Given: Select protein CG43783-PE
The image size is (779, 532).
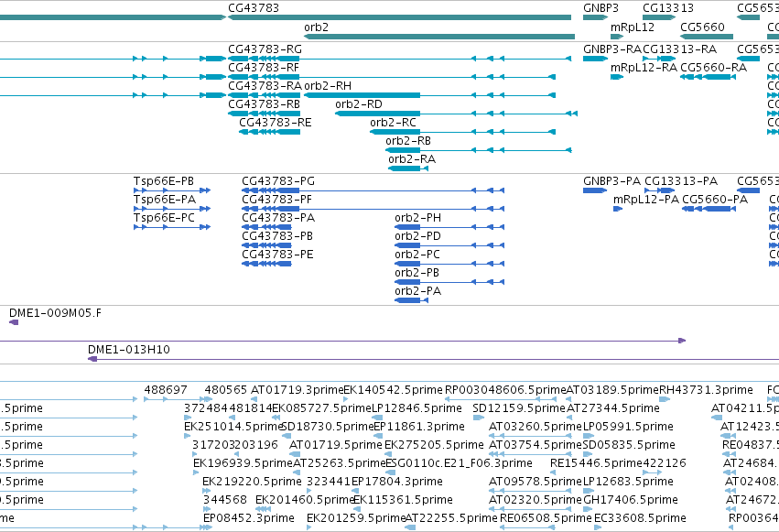Looking at the screenshot, I should (277, 255).
